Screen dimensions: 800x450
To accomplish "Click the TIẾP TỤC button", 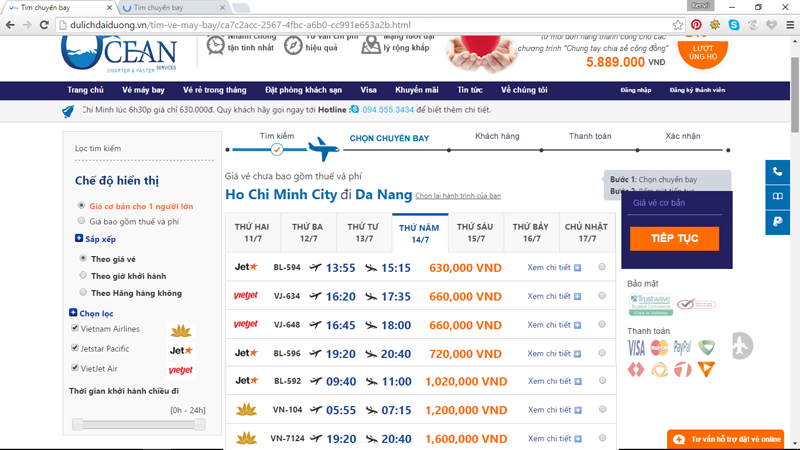I will point(674,239).
